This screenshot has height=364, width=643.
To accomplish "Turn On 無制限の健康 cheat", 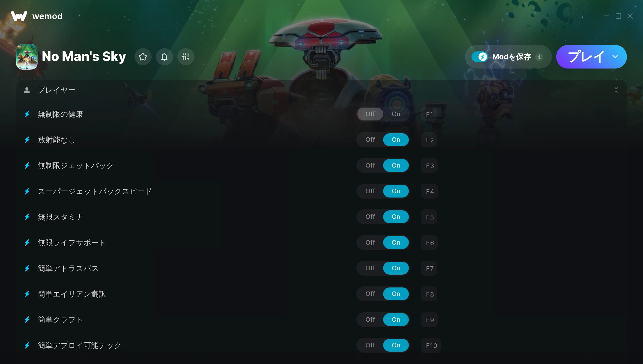I will pyautogui.click(x=396, y=114).
